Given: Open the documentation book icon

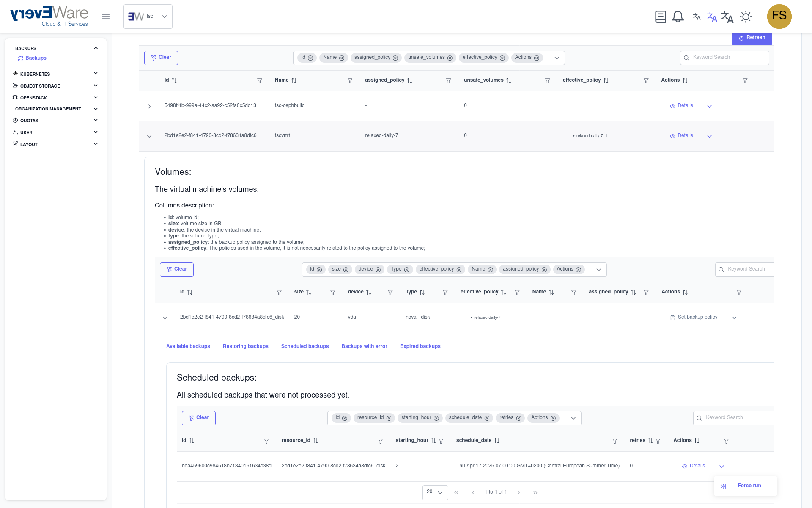Looking at the screenshot, I should tap(660, 17).
